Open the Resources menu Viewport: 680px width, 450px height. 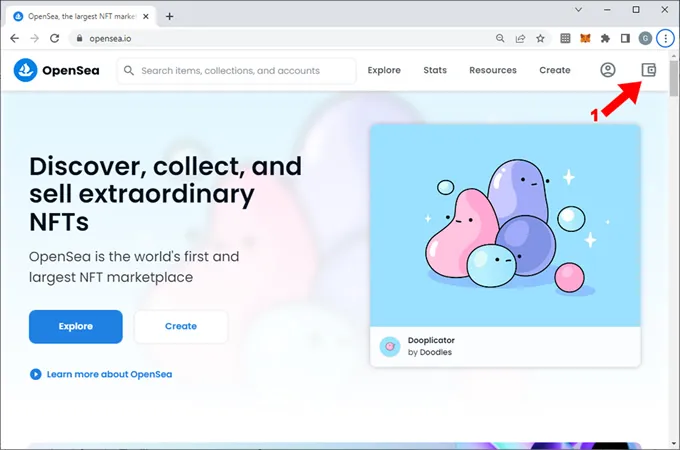point(493,70)
